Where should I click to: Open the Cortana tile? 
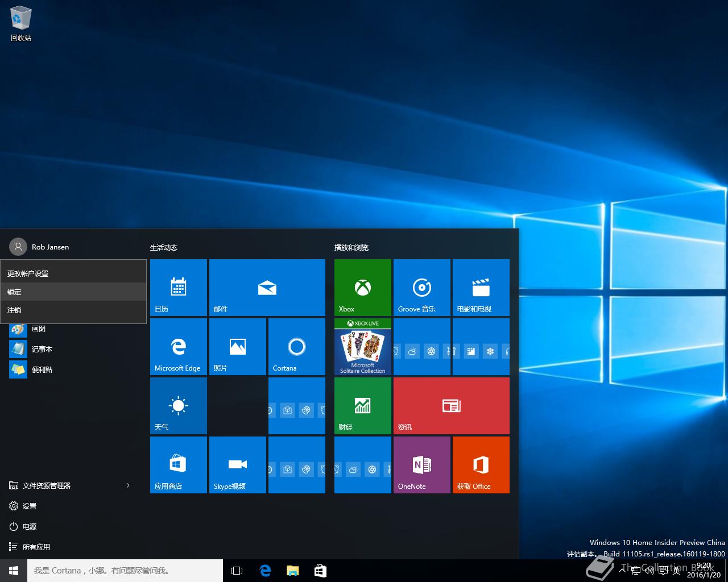pyautogui.click(x=297, y=347)
